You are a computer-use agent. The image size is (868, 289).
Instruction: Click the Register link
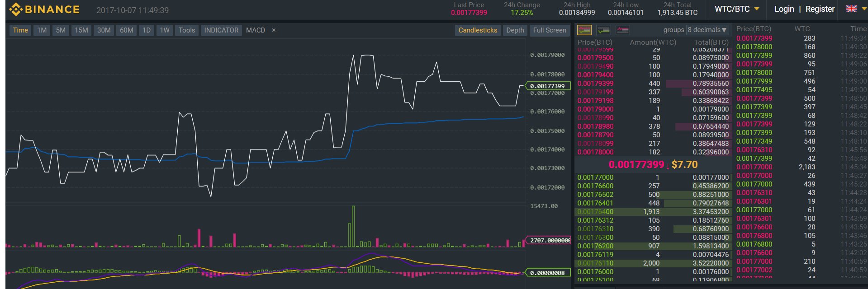point(820,9)
